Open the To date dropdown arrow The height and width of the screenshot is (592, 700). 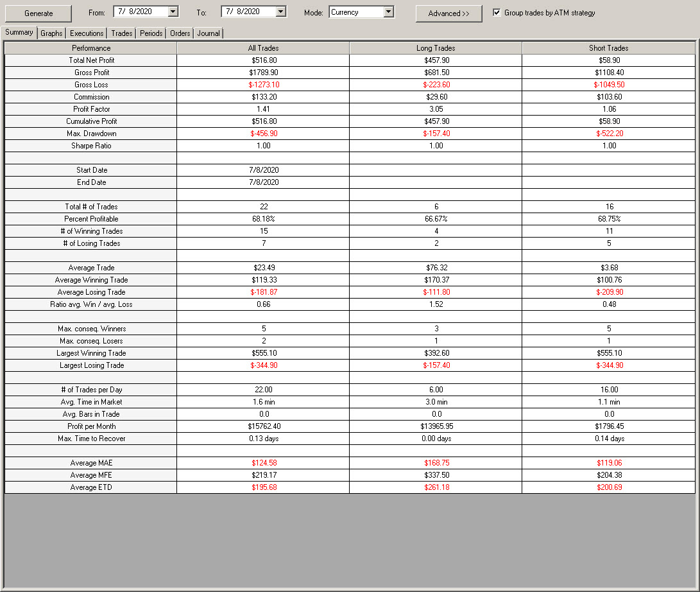pyautogui.click(x=281, y=12)
